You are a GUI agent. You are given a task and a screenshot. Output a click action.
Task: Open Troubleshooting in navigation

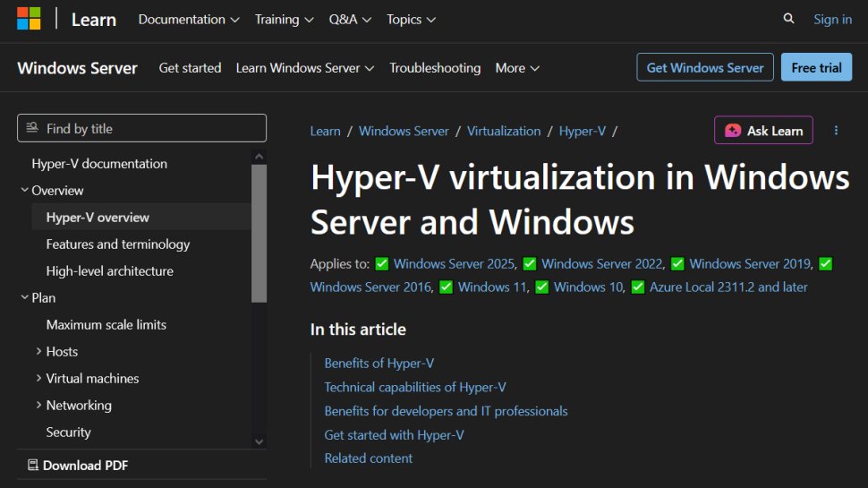click(435, 68)
